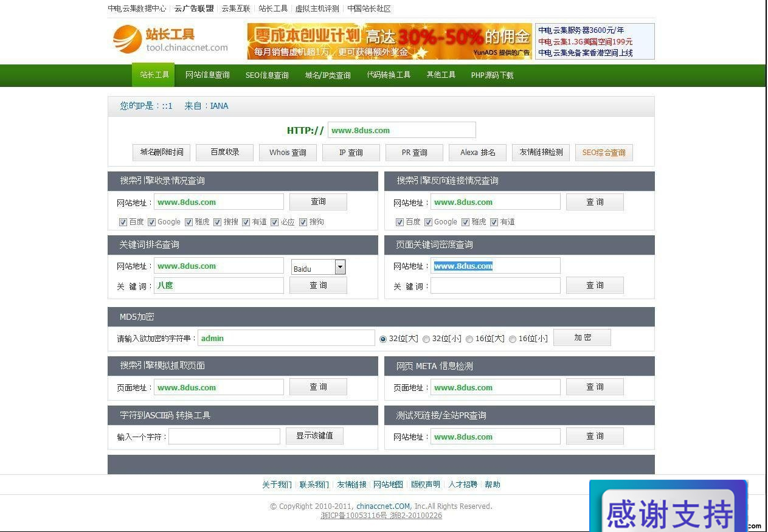Click 百度收录 button
Image resolution: width=768 pixels, height=532 pixels.
tap(224, 153)
